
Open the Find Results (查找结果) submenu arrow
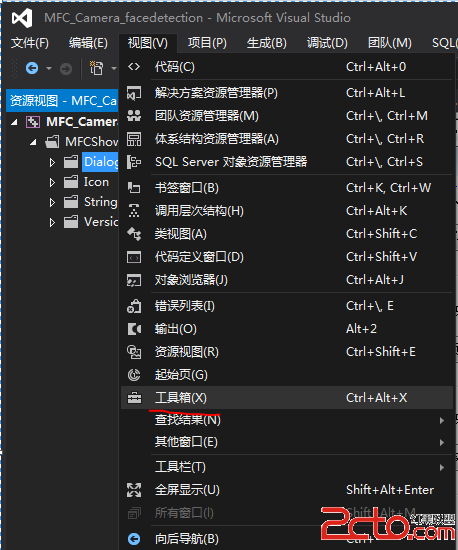[x=442, y=420]
